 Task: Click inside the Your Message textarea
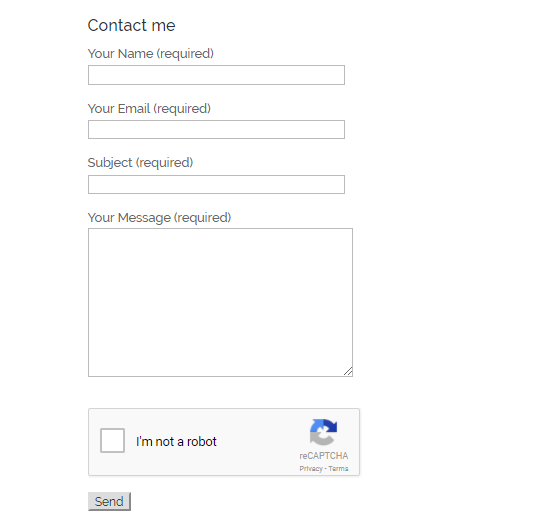point(220,302)
